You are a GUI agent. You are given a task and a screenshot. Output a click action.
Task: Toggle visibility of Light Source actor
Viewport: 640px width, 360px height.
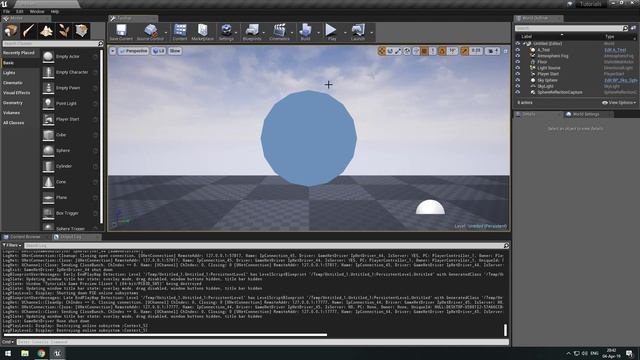pyautogui.click(x=518, y=68)
